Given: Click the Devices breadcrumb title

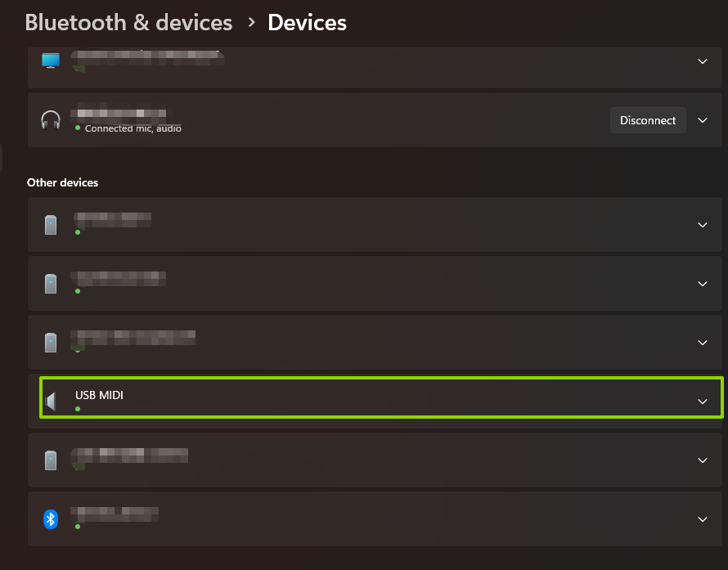Looking at the screenshot, I should point(307,23).
